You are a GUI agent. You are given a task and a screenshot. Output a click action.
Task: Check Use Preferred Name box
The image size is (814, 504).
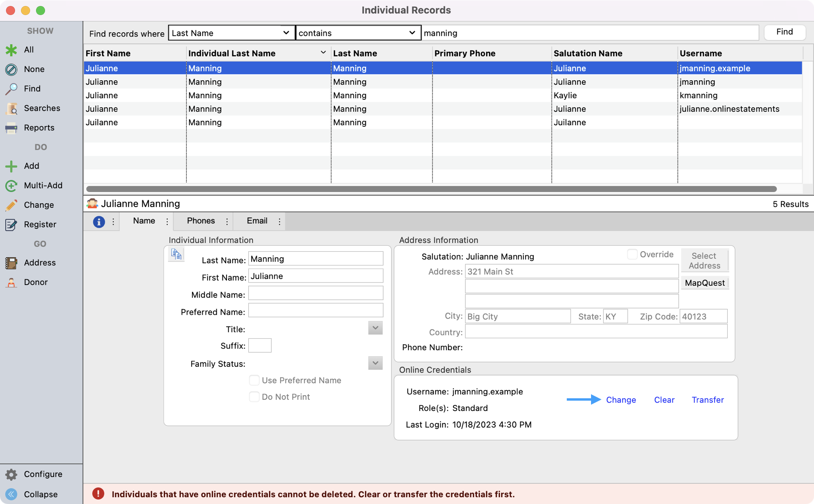[254, 380]
